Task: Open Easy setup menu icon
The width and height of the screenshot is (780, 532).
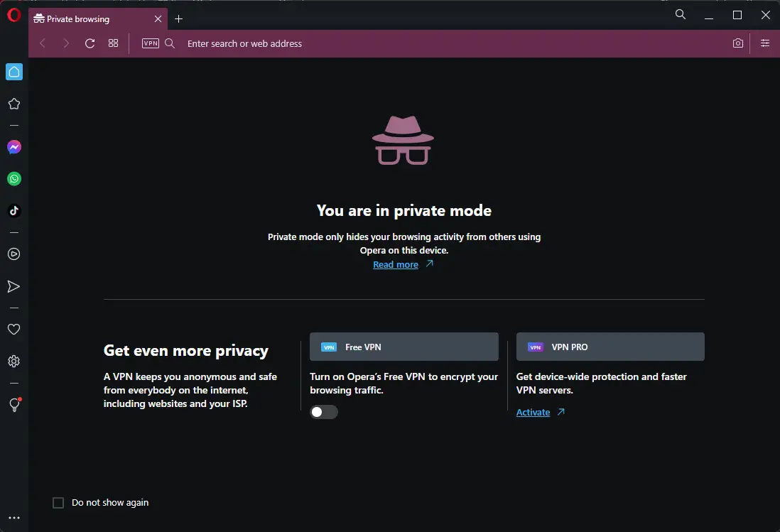Action: pos(765,43)
